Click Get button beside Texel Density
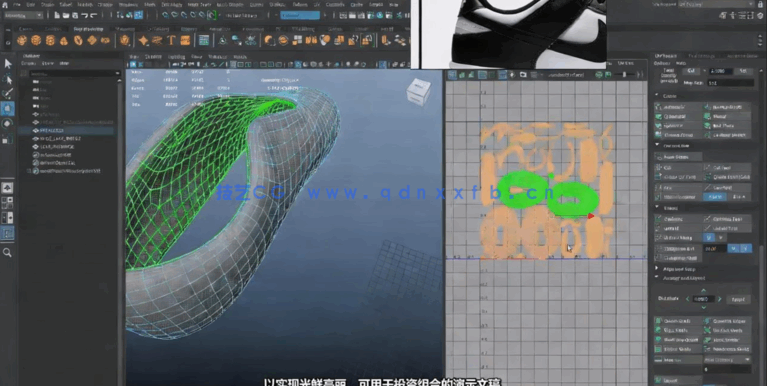767x386 pixels. [x=691, y=71]
